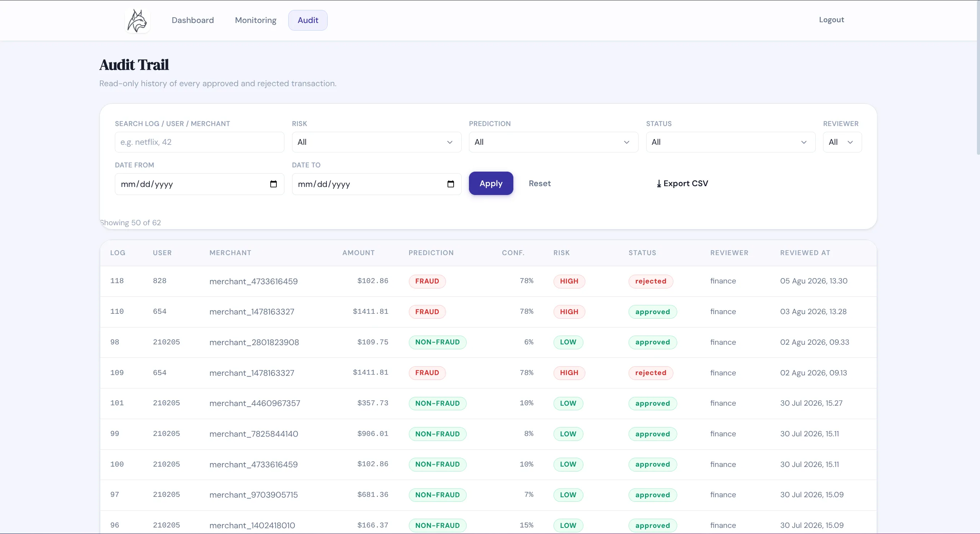The image size is (980, 534).
Task: Click the lynx logo icon
Action: point(137,20)
